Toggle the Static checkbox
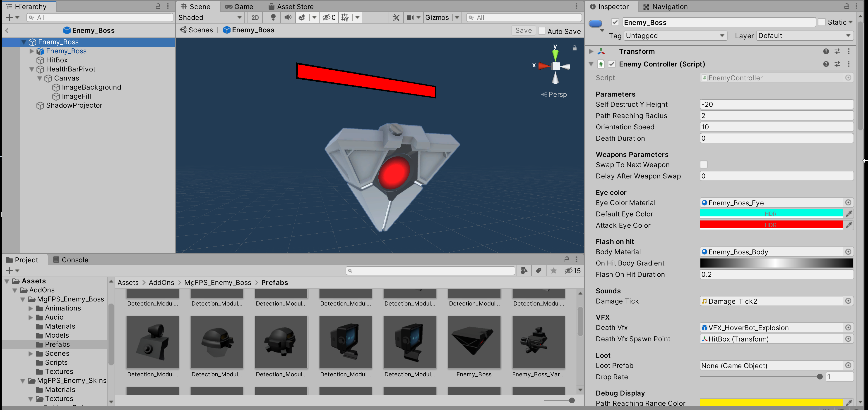The width and height of the screenshot is (868, 410). 822,22
